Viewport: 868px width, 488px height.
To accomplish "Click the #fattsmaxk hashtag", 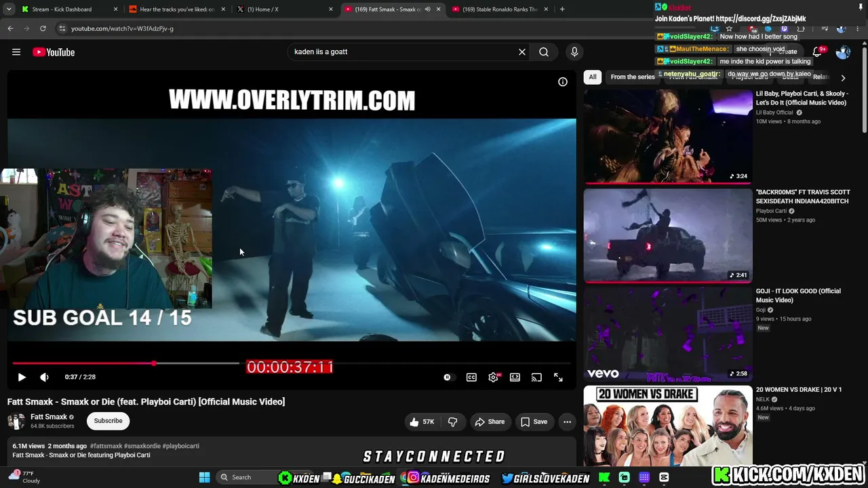I will coord(106,446).
